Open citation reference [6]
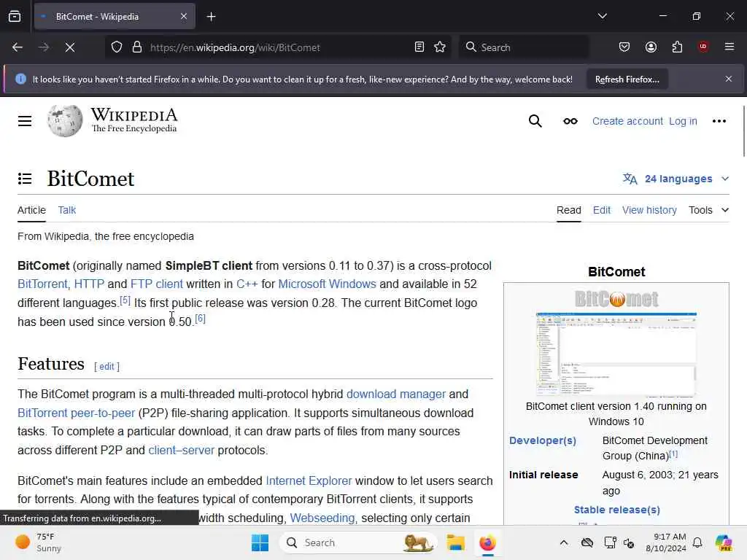This screenshot has width=747, height=560. click(200, 319)
